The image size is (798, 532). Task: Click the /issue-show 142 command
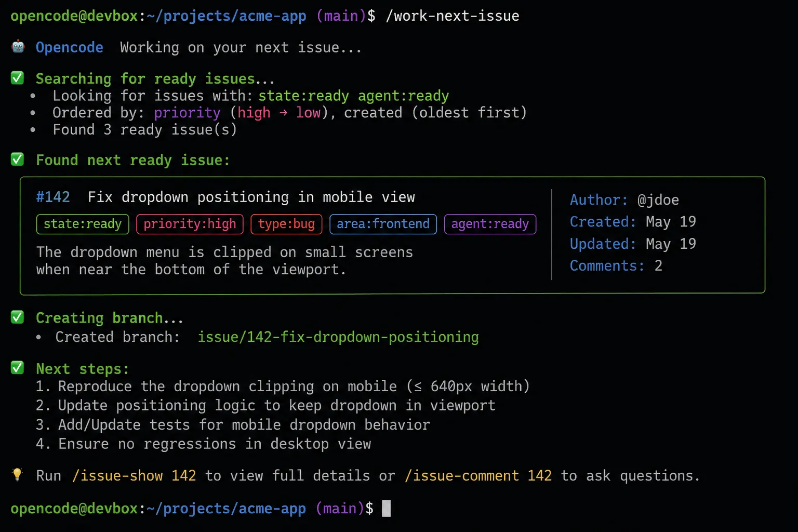[x=134, y=475]
